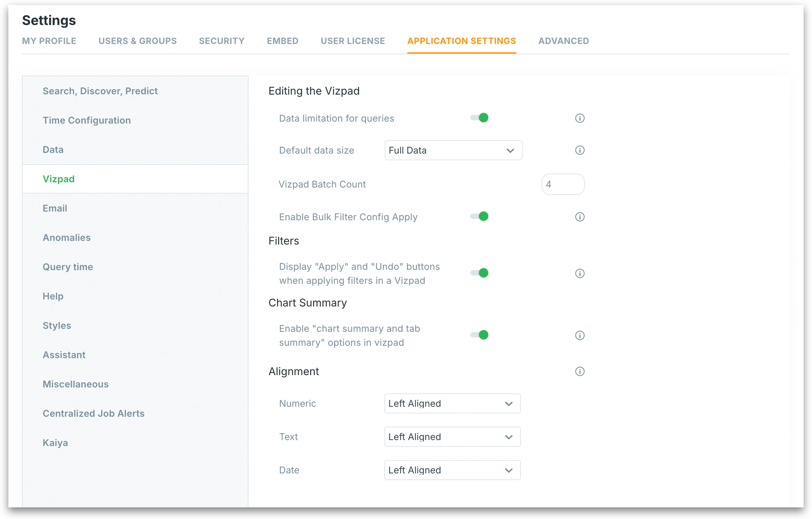812x519 pixels.
Task: Toggle Display Apply and Undo buttons switch
Action: (x=480, y=273)
